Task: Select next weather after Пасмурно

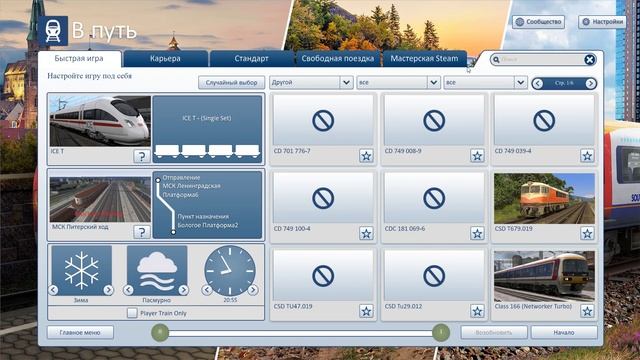Action: pos(183,290)
